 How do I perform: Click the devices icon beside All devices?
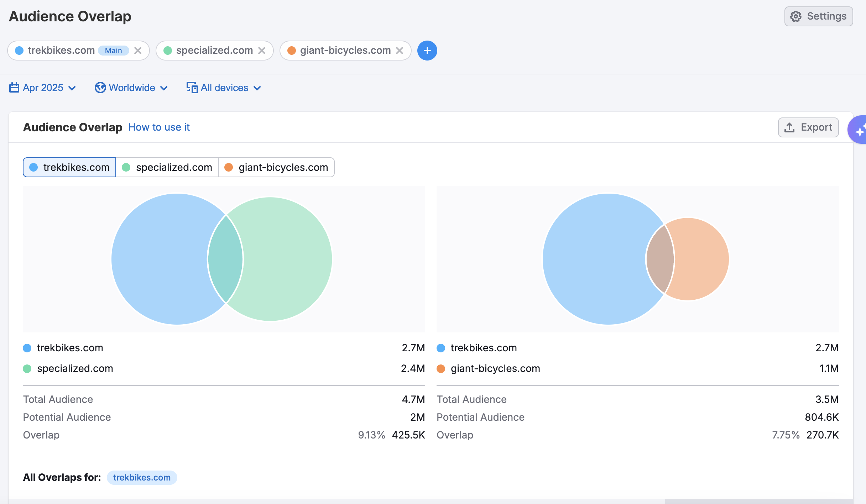click(x=192, y=88)
